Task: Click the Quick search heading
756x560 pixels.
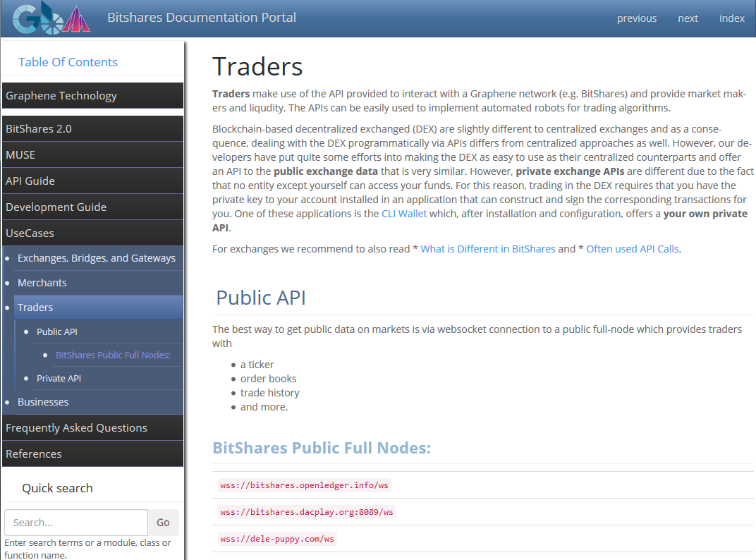Action: coord(57,488)
